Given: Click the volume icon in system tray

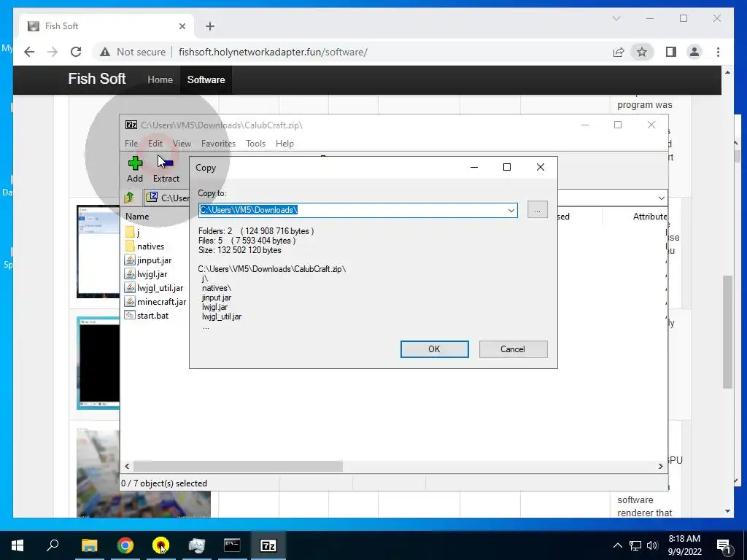Looking at the screenshot, I should (x=652, y=545).
